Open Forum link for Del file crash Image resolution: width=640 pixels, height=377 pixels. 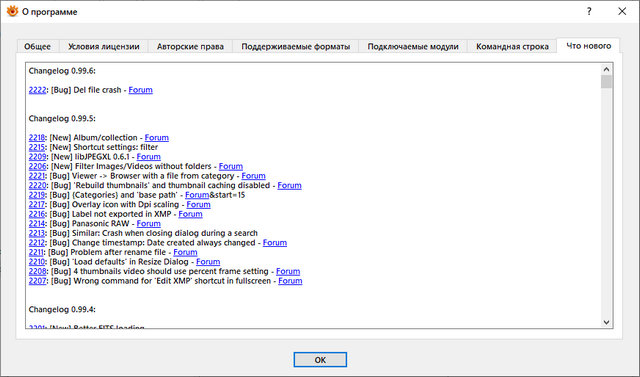pyautogui.click(x=140, y=90)
